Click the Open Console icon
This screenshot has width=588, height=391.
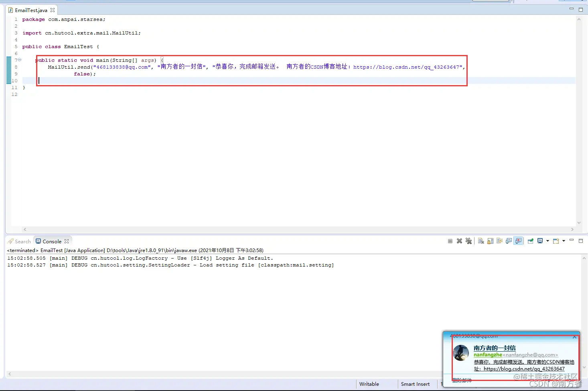(556, 241)
